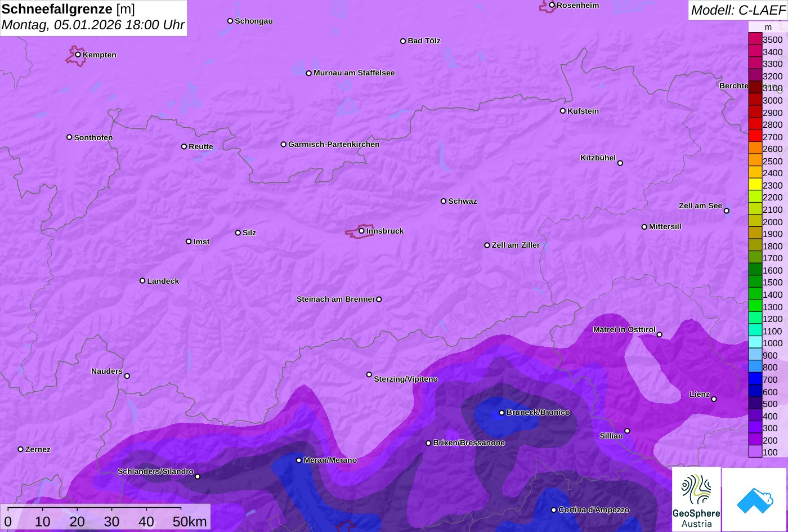Click the Modell: C-LAEF label
This screenshot has height=532, width=788.
(737, 10)
